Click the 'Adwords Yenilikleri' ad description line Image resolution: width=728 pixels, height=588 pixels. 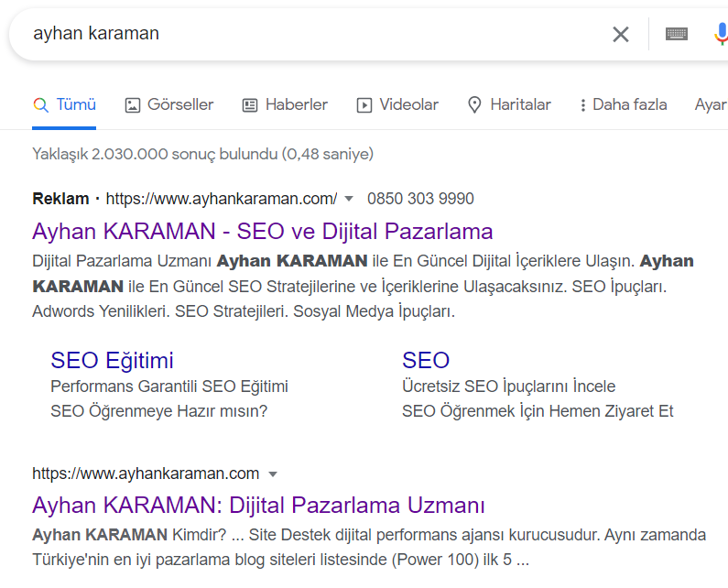[244, 311]
